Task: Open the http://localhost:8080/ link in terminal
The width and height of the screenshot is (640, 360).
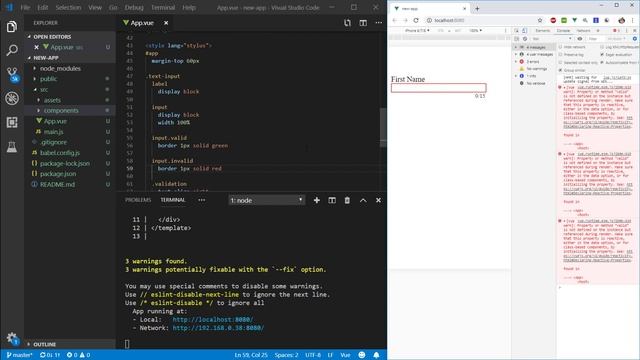Action: tap(213, 320)
